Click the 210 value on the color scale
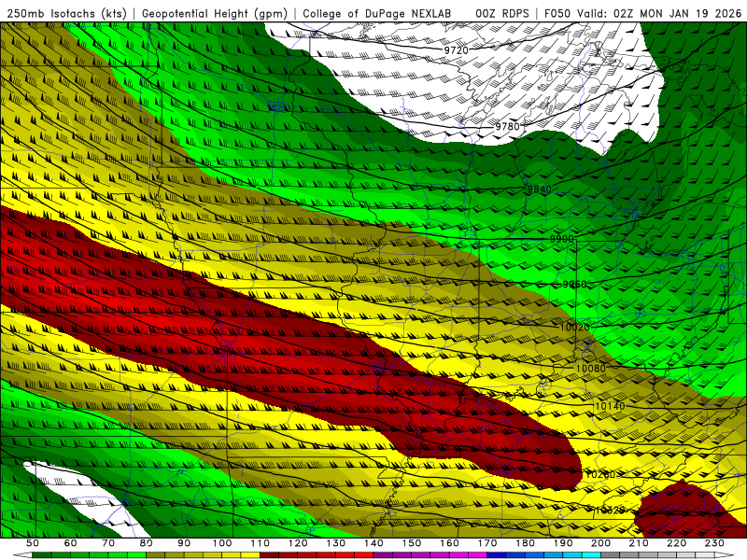 [639, 543]
